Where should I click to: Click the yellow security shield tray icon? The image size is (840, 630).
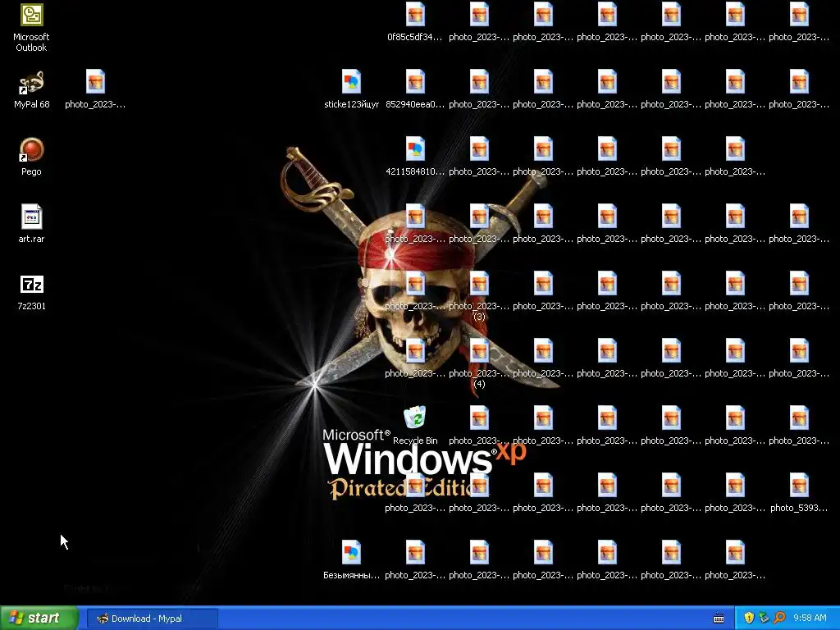[x=749, y=618]
